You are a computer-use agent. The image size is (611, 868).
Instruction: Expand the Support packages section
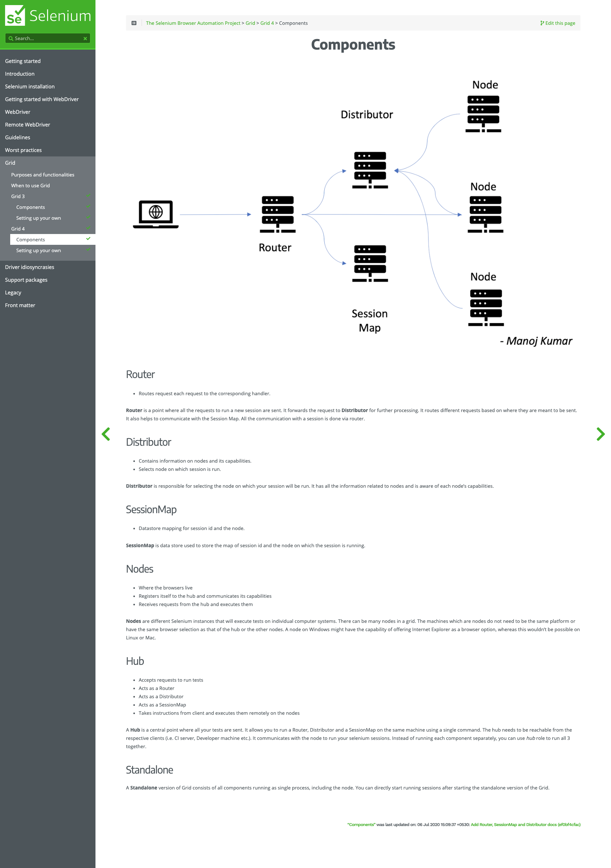[26, 280]
